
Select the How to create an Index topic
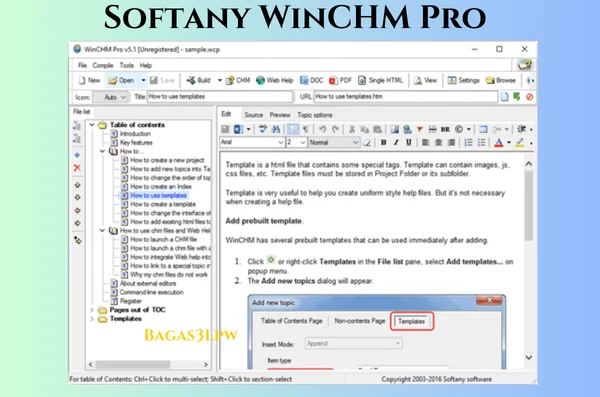pos(161,186)
